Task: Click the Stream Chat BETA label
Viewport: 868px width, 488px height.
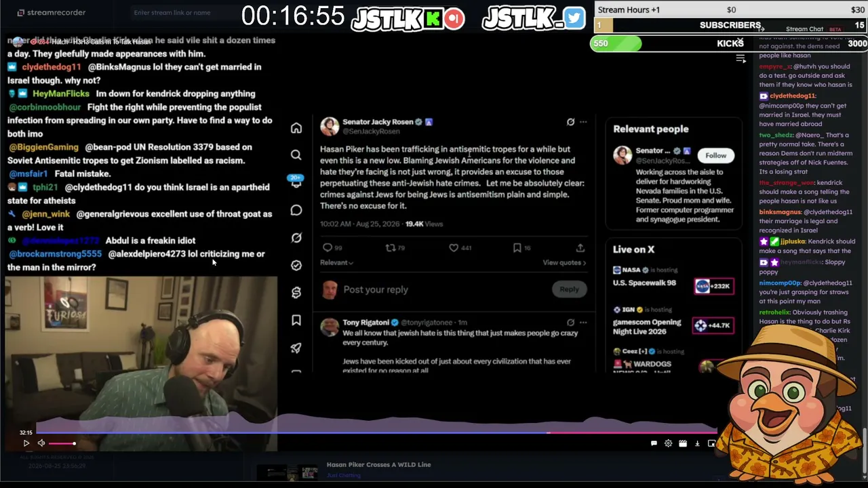Action: pos(835,29)
